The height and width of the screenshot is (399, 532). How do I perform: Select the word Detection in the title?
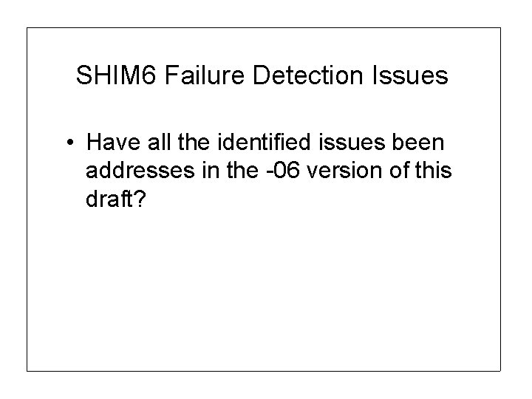307,75
